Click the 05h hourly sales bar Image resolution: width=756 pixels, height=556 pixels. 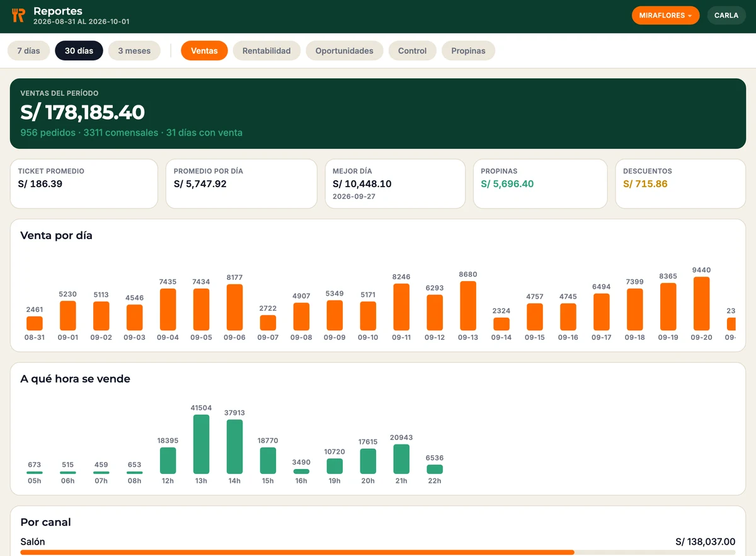(x=35, y=473)
